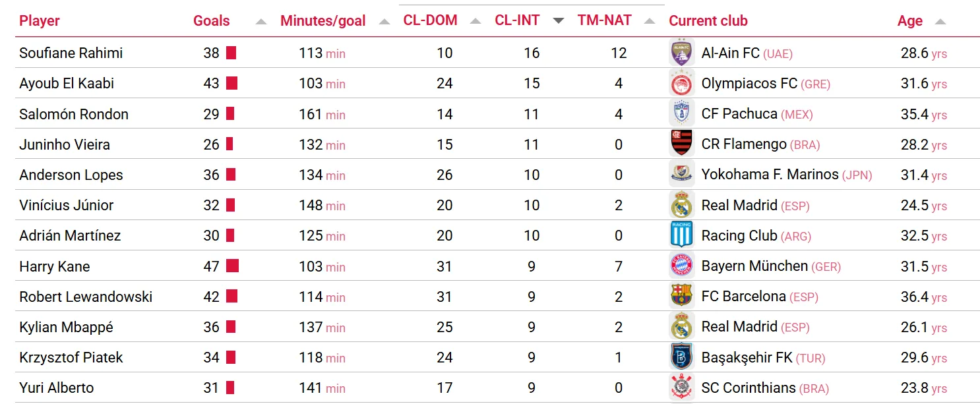Click the CF Pachuca club crest
This screenshot has height=404, width=980.
[x=681, y=114]
